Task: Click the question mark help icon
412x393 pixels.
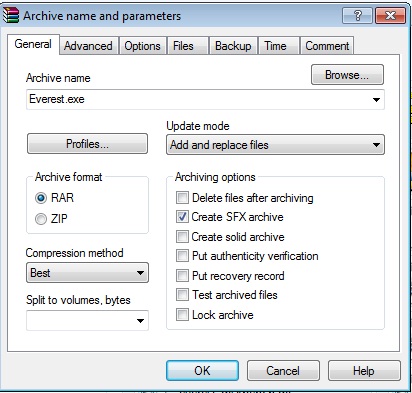Action: pyautogui.click(x=358, y=15)
